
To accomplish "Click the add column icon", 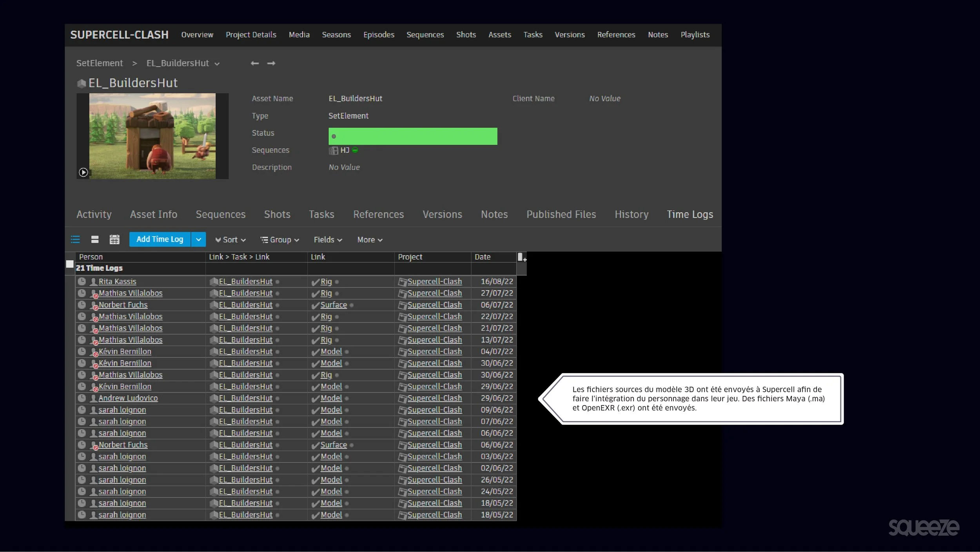I will (x=522, y=257).
